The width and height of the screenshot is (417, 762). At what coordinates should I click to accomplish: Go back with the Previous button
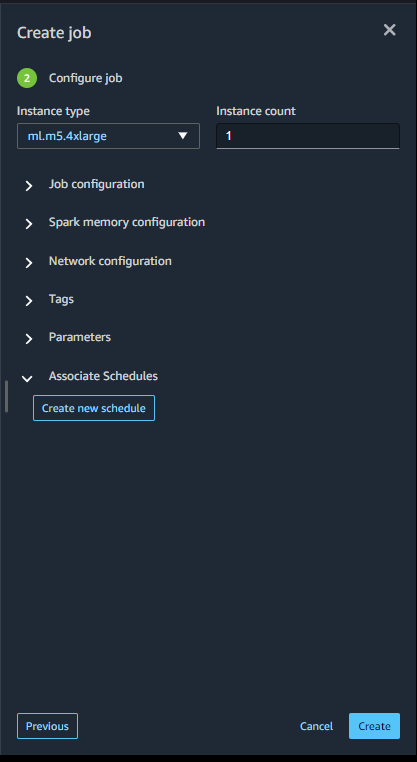click(47, 726)
